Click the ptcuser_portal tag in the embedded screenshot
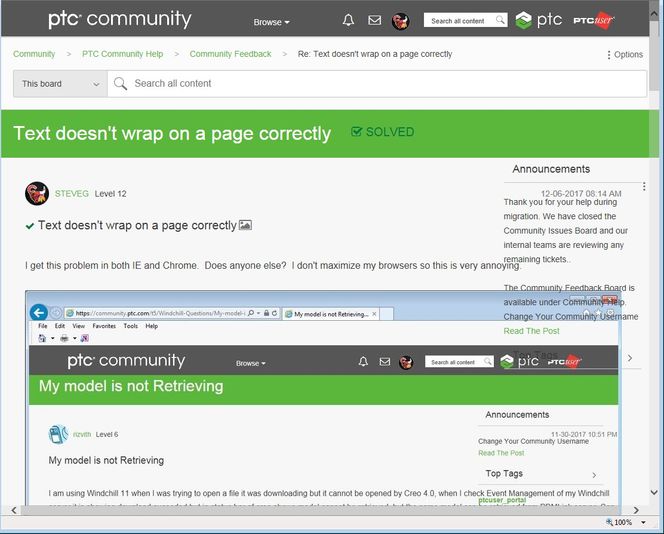The width and height of the screenshot is (664, 534). pyautogui.click(x=502, y=500)
